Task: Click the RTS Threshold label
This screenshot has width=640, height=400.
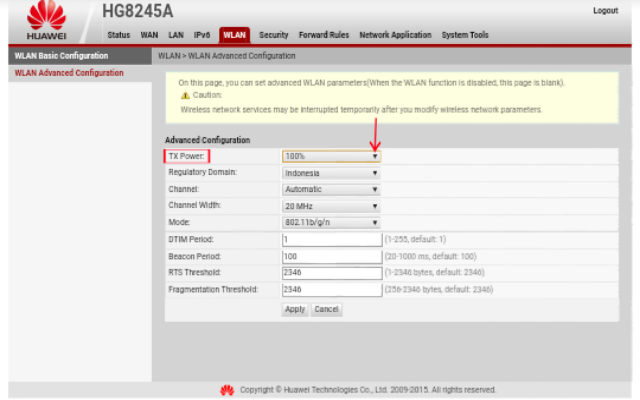Action: coord(194,273)
